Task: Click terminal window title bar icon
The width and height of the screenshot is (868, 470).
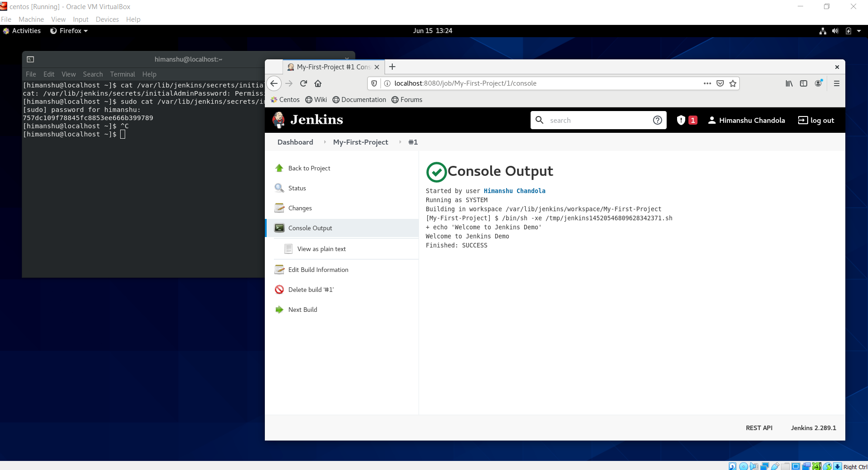Action: coord(30,59)
